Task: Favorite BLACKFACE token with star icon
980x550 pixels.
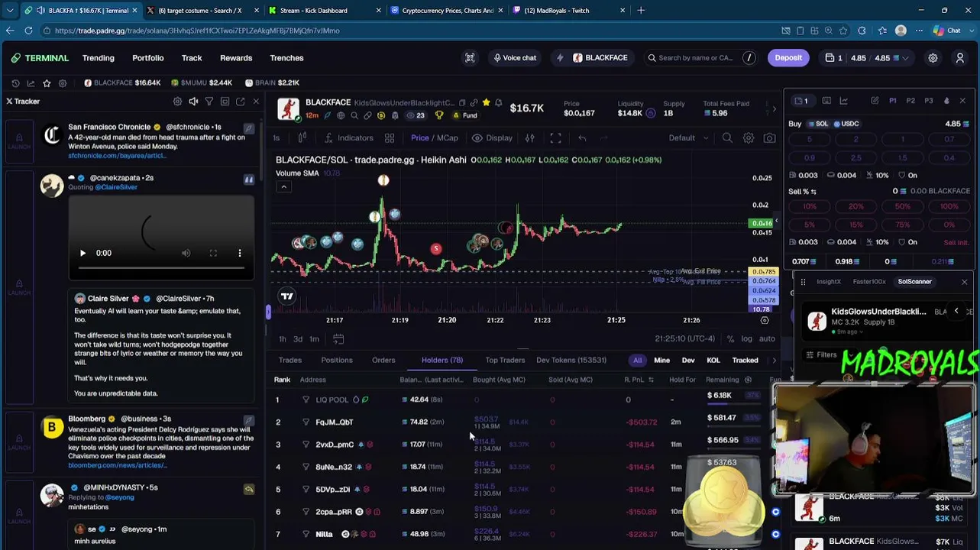Action: click(x=486, y=102)
